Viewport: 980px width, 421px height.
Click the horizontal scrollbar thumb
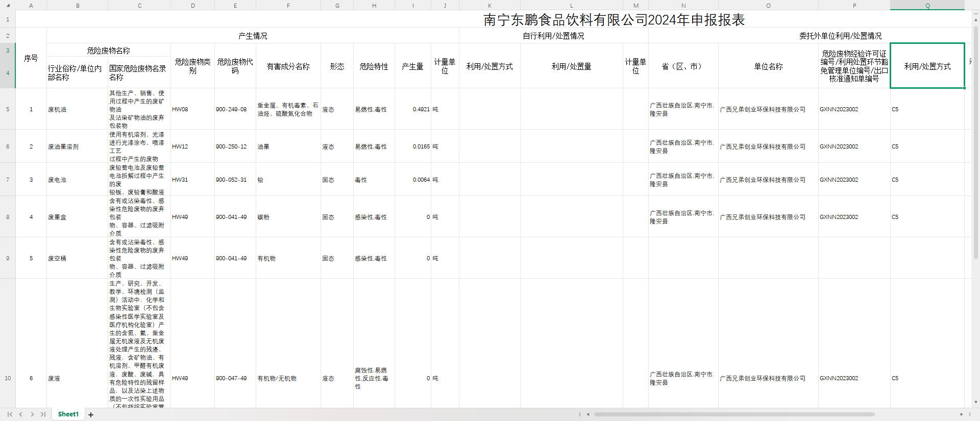[734, 414]
